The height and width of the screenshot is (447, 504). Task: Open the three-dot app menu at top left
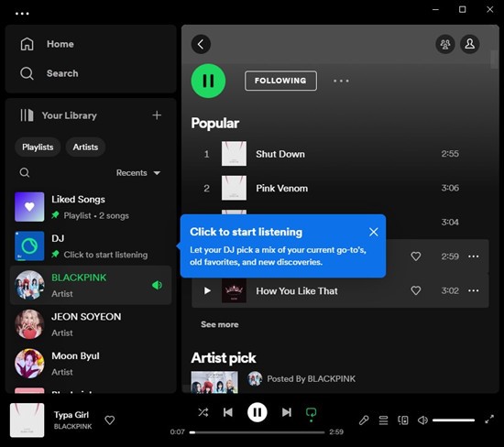(x=22, y=14)
